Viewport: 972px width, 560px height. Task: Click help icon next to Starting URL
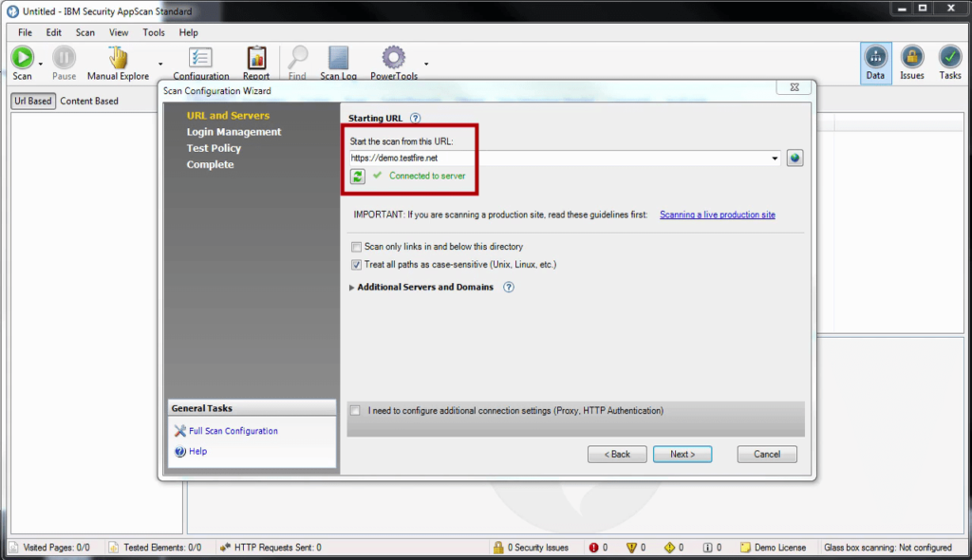point(416,119)
